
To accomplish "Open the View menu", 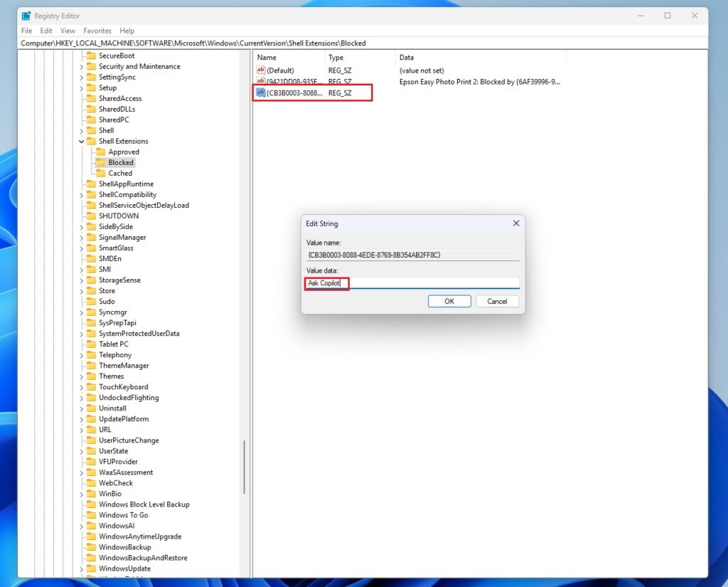I will 68,31.
